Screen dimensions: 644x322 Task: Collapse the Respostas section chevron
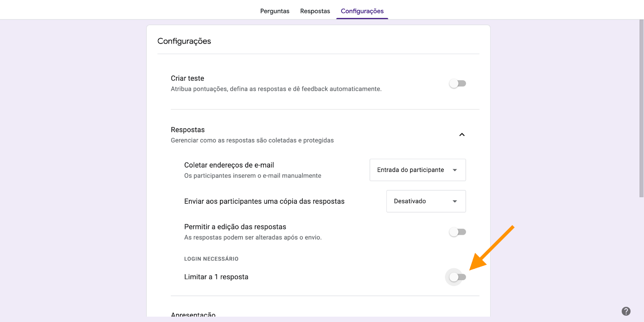tap(462, 134)
